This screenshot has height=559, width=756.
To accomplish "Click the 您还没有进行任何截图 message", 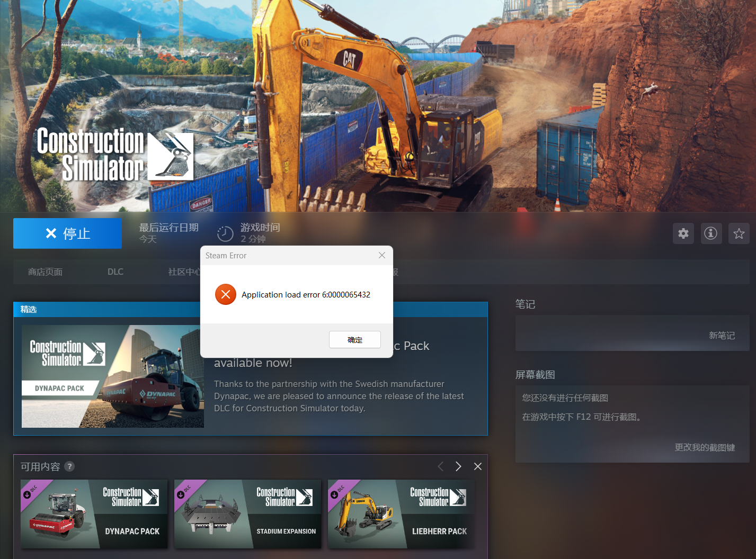I will pyautogui.click(x=565, y=398).
